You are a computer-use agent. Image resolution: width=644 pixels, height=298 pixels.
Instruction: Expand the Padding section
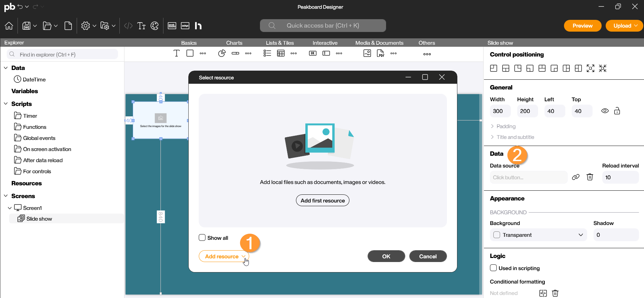[x=506, y=126]
